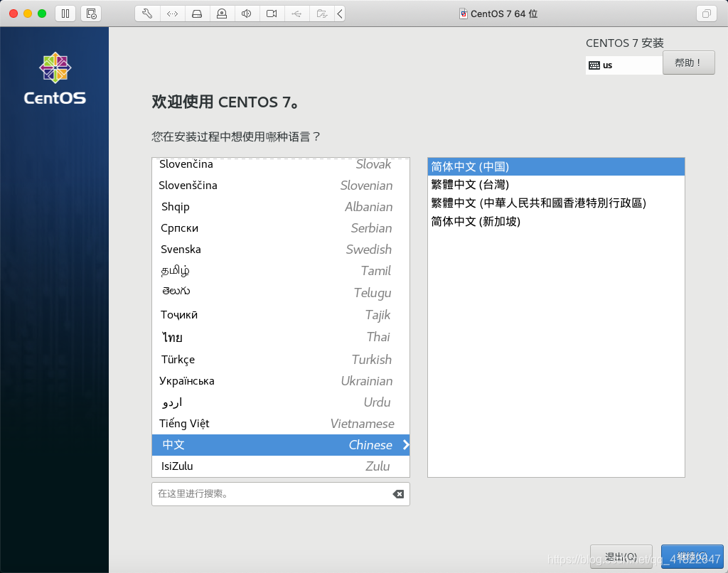Select Shqip Albanian language row
This screenshot has height=573, width=728.
pos(280,207)
